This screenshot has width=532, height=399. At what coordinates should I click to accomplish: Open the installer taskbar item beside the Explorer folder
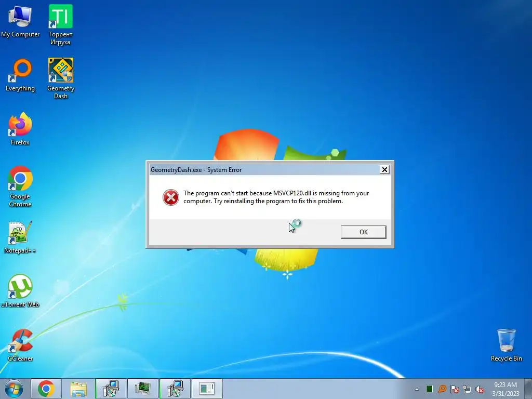(111, 389)
